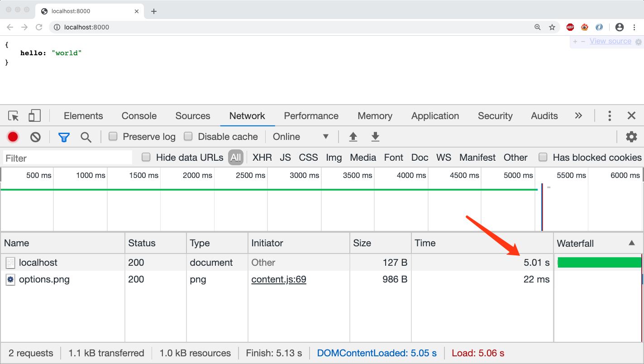Toggle the device toolbar icon
Viewport: 644px width, 364px height.
coord(34,116)
